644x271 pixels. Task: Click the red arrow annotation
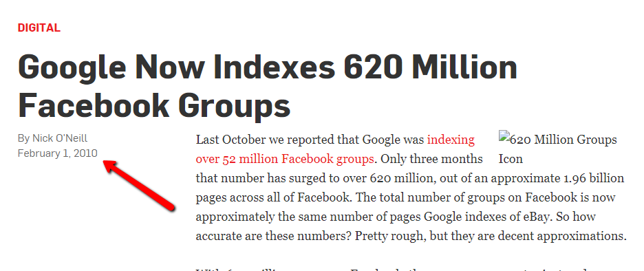click(x=139, y=185)
